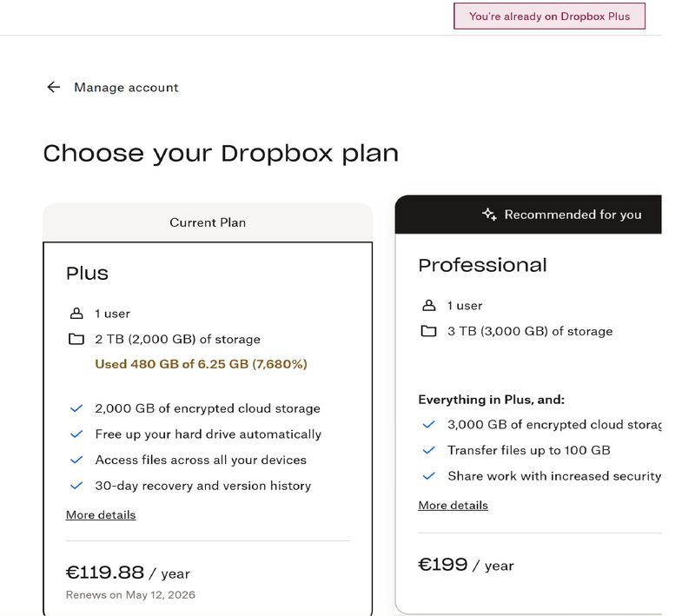Click checkmark beside Access files across devices
Viewport: 695px width, 616px height.
[x=76, y=460]
